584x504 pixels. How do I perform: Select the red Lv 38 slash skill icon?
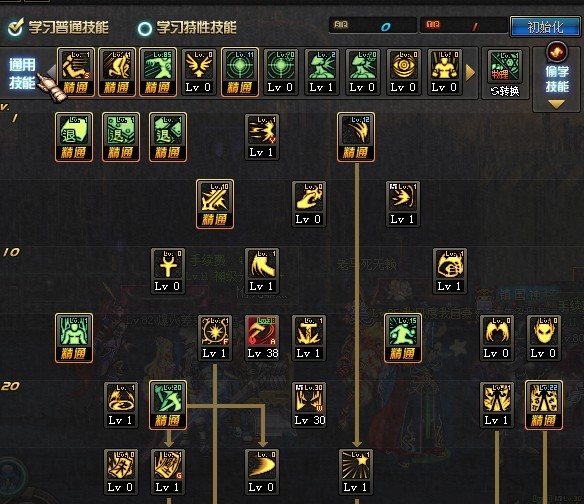[x=262, y=338]
